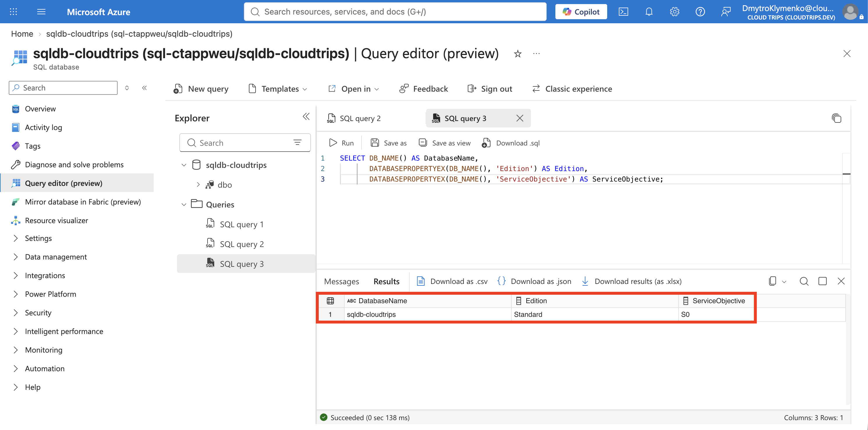Expand the dbo schema node
868x430 pixels.
click(x=198, y=185)
